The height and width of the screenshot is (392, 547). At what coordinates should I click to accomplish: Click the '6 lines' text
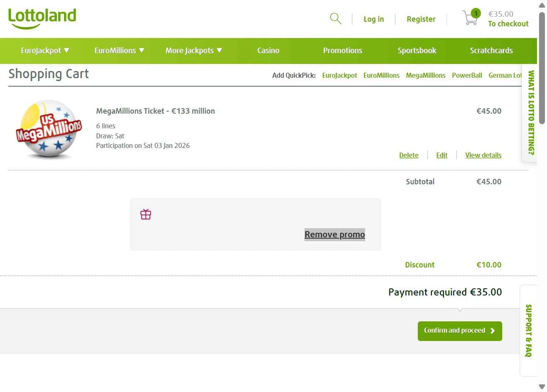[x=106, y=126]
